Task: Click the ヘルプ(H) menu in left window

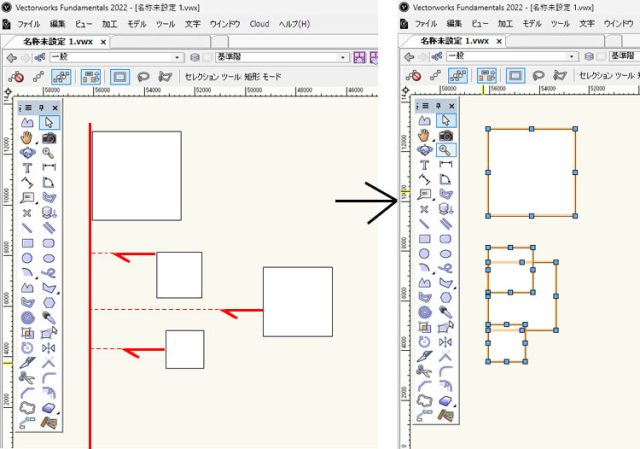Action: click(x=293, y=22)
